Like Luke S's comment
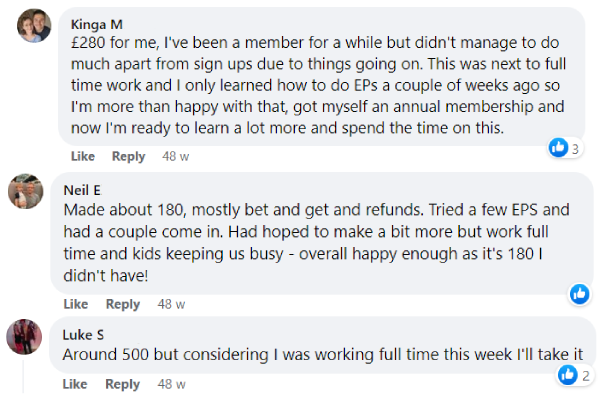The height and width of the screenshot is (394, 600). pos(75,384)
